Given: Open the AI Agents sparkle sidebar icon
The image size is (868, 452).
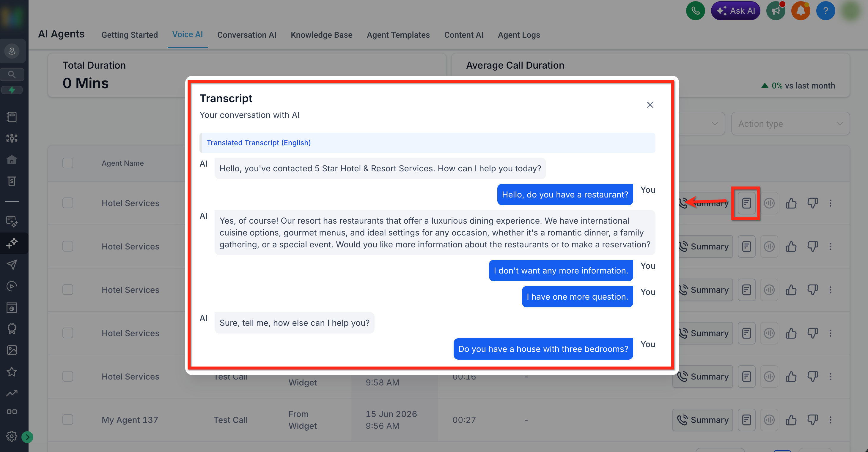Looking at the screenshot, I should [12, 243].
